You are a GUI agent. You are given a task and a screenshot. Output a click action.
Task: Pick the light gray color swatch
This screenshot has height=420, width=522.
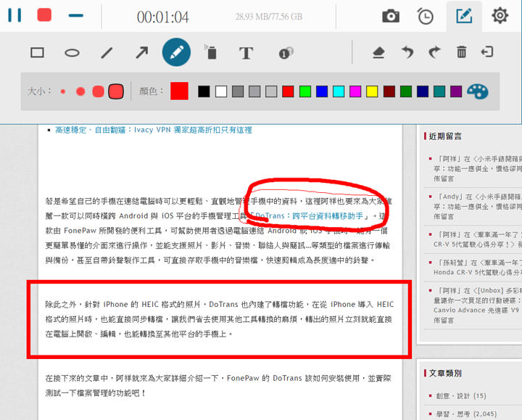pyautogui.click(x=271, y=91)
